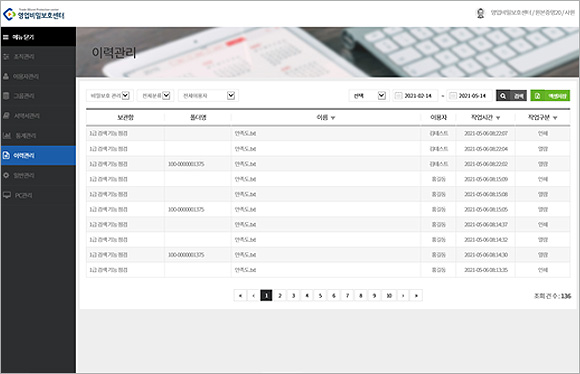This screenshot has height=374, width=580.
Task: Go to page 9
Action: click(x=374, y=296)
